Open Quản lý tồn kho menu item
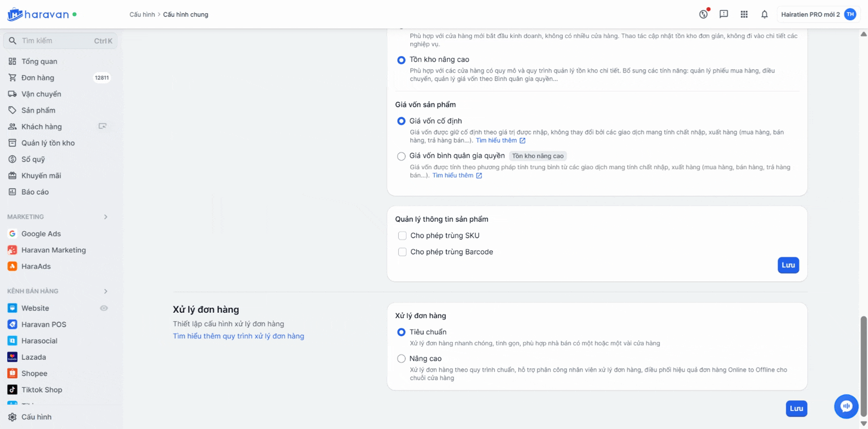Viewport: 868px width, 429px height. pyautogui.click(x=48, y=143)
